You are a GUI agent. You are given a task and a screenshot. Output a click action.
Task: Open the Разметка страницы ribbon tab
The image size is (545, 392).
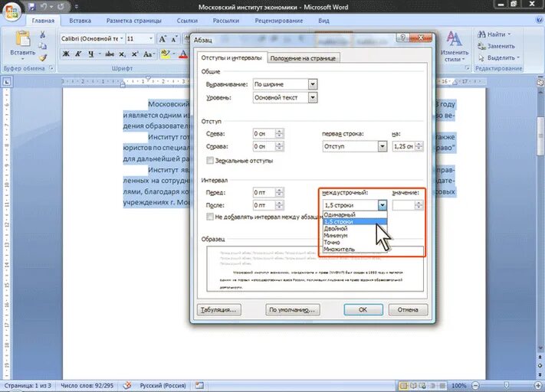pos(134,21)
